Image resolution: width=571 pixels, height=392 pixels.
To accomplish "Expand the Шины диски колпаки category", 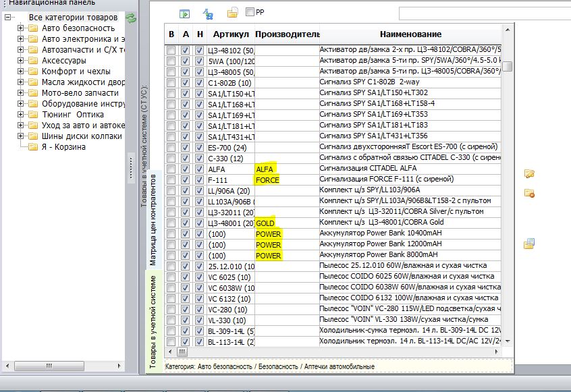I will (x=20, y=136).
